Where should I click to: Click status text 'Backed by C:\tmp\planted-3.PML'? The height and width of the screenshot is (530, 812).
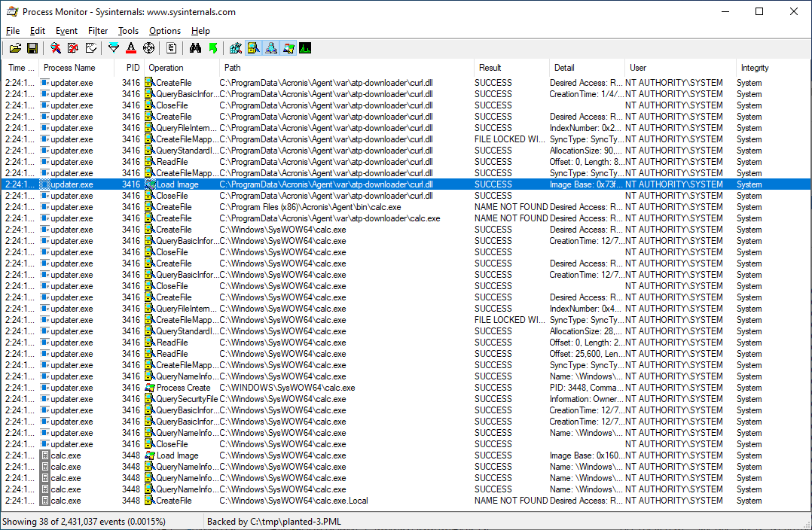point(274,522)
